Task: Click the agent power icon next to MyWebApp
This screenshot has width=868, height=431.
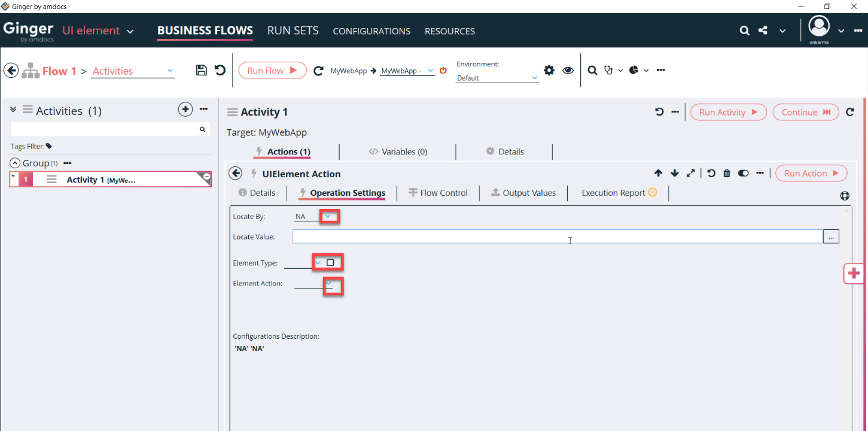Action: click(443, 71)
